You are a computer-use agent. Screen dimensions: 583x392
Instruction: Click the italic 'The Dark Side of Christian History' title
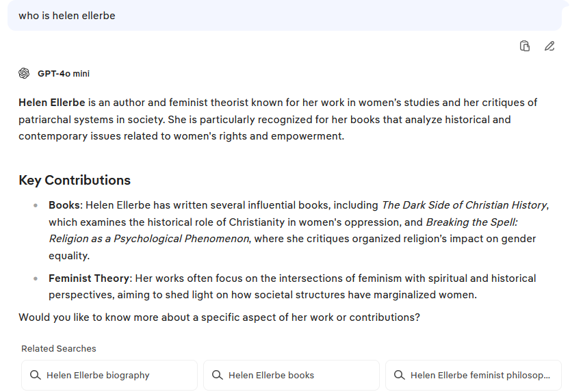tap(465, 205)
